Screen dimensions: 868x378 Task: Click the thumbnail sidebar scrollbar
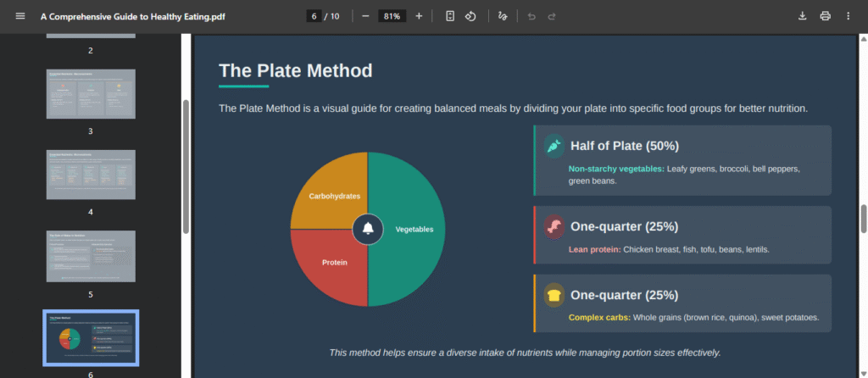[186, 165]
